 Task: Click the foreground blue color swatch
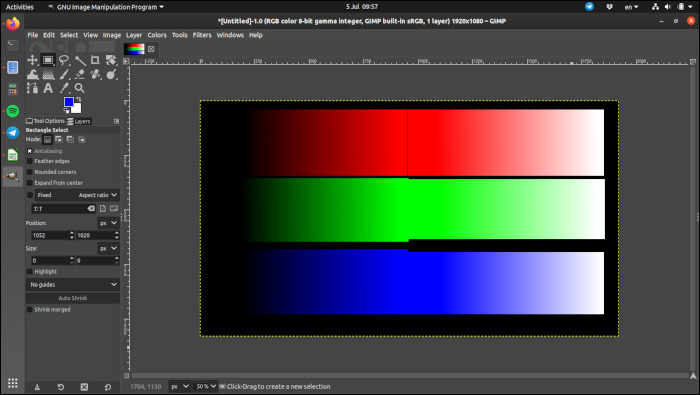pyautogui.click(x=68, y=102)
